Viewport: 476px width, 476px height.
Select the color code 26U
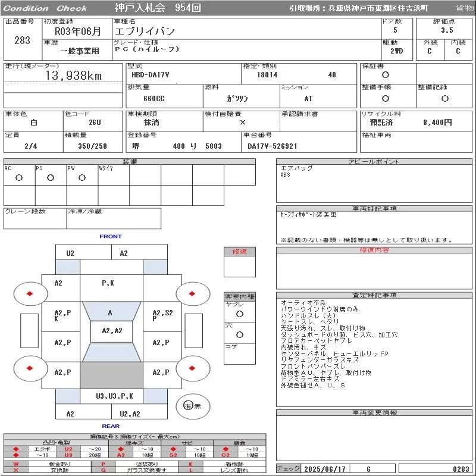pos(95,123)
